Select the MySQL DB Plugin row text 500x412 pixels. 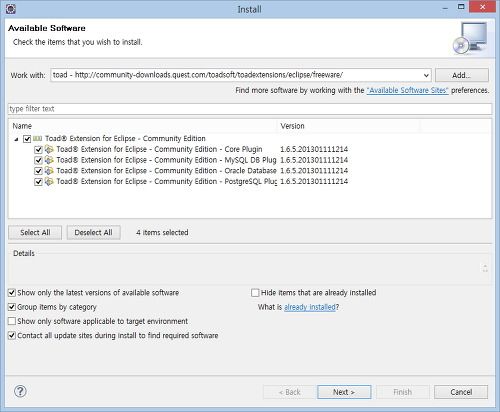166,160
